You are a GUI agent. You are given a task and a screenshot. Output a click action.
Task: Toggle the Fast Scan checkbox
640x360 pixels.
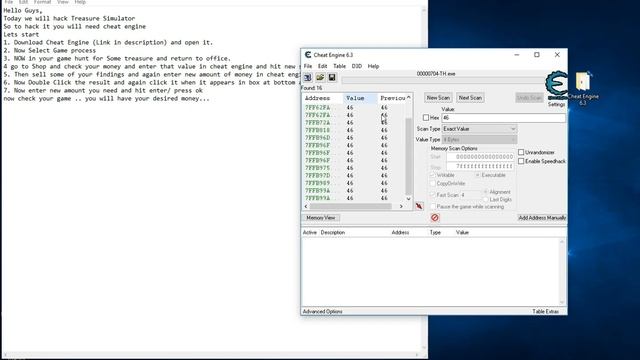click(433, 195)
